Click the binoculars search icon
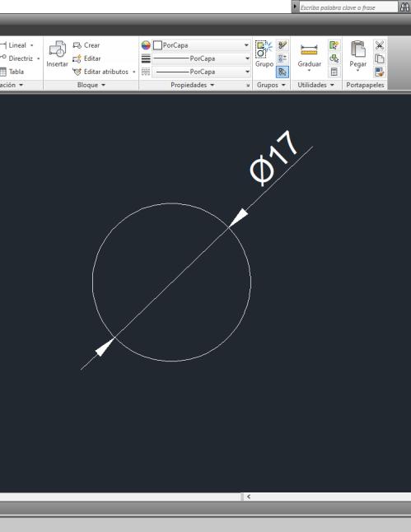The width and height of the screenshot is (411, 532). (x=404, y=7)
